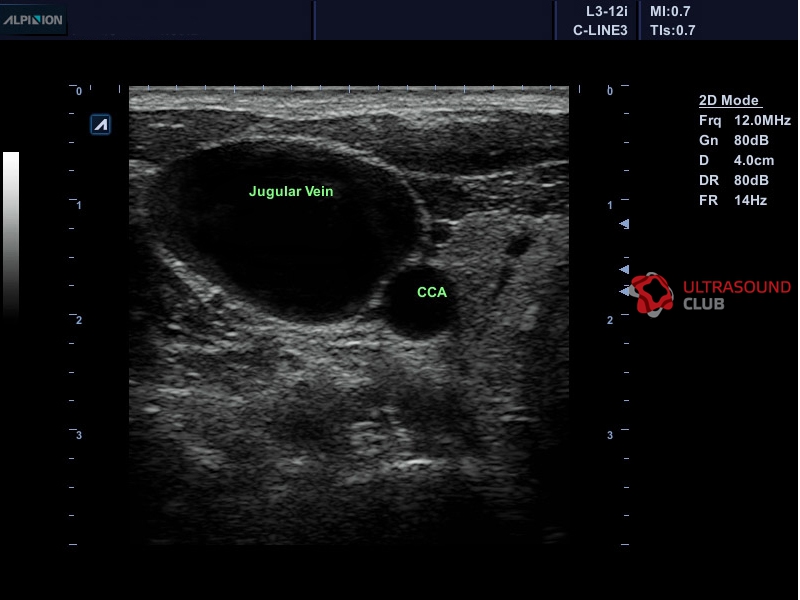The height and width of the screenshot is (600, 800).
Task: Click the grayscale map bar
Action: 11,235
